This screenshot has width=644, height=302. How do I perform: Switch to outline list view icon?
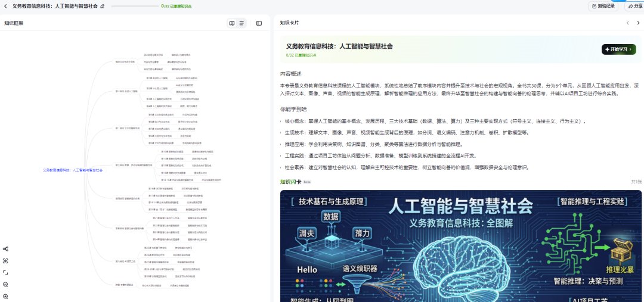click(x=241, y=23)
